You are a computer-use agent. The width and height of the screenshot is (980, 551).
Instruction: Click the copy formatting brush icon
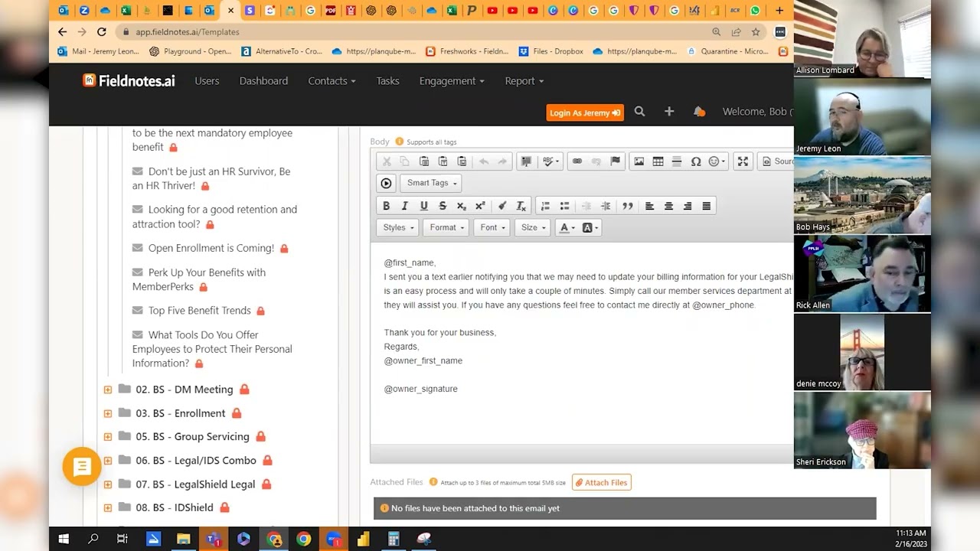pos(502,206)
